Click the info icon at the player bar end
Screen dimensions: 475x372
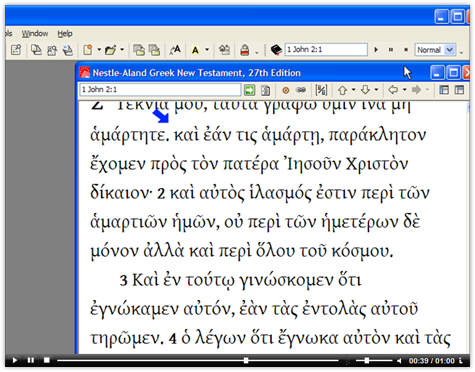click(x=461, y=361)
